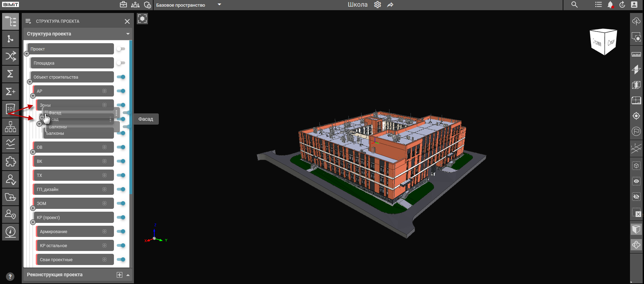Open settings gear next to Школа
Viewport: 644px width, 284px height.
pos(378,5)
